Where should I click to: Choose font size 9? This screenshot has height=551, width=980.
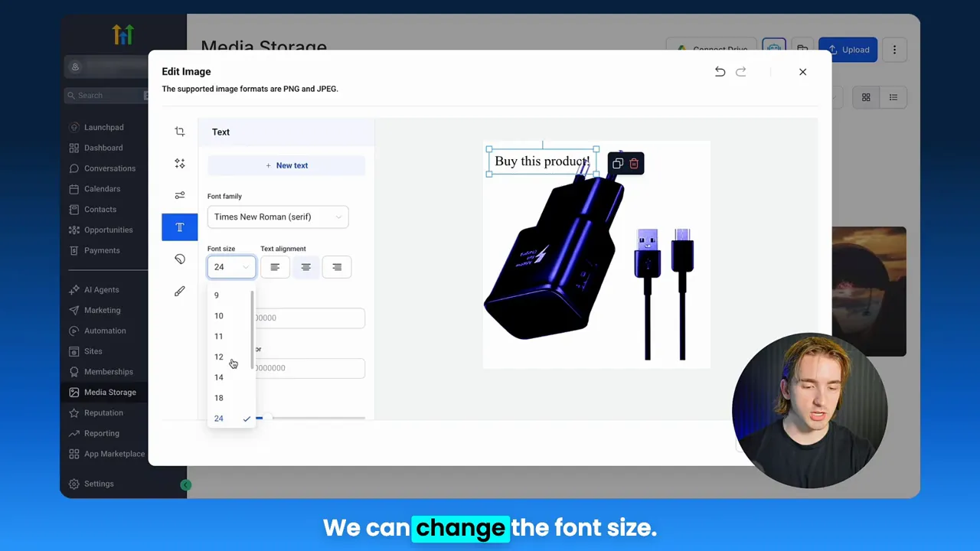click(x=230, y=295)
